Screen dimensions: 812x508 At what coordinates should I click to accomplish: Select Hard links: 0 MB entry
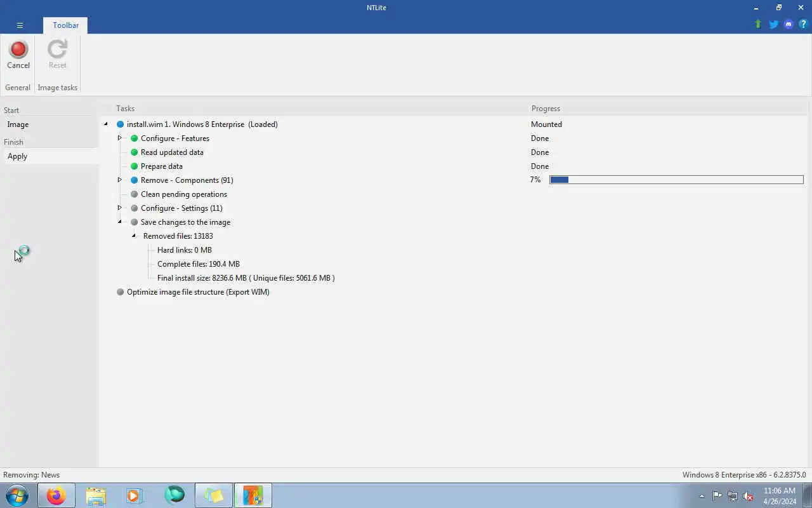pyautogui.click(x=185, y=250)
